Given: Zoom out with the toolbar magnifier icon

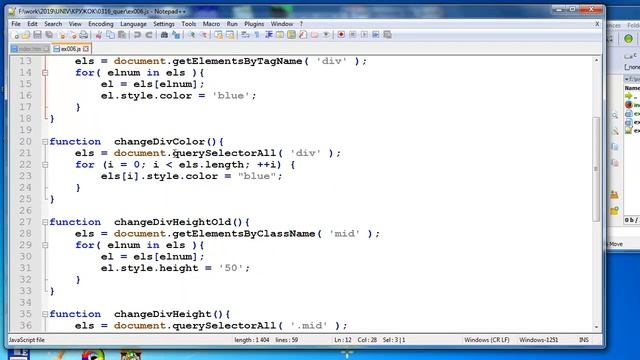Looking at the screenshot, I should (203, 35).
